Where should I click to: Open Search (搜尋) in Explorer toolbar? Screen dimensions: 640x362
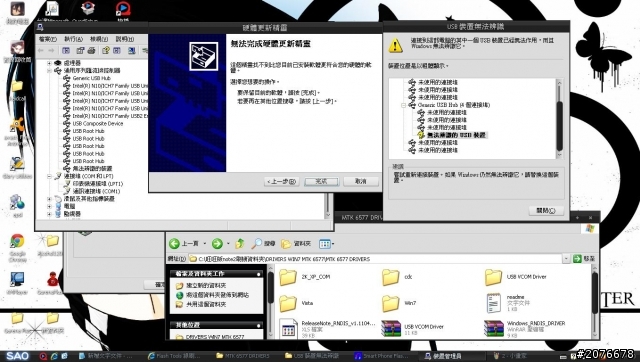point(263,244)
